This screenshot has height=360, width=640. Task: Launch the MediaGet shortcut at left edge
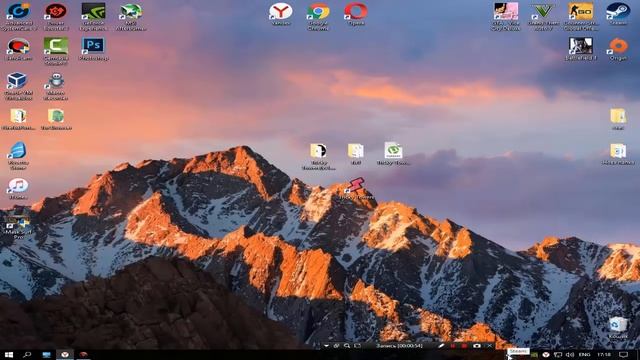(x=18, y=228)
